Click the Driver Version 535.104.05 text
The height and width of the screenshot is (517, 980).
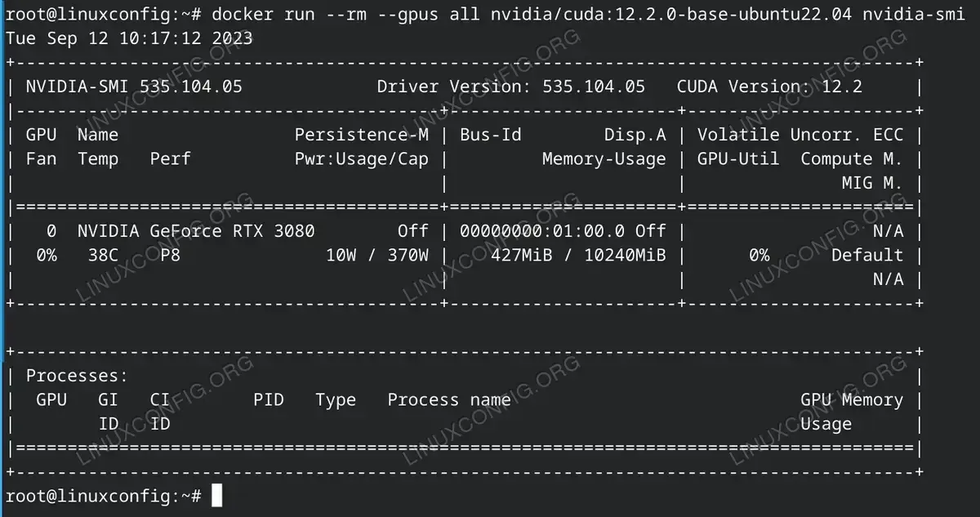510,87
